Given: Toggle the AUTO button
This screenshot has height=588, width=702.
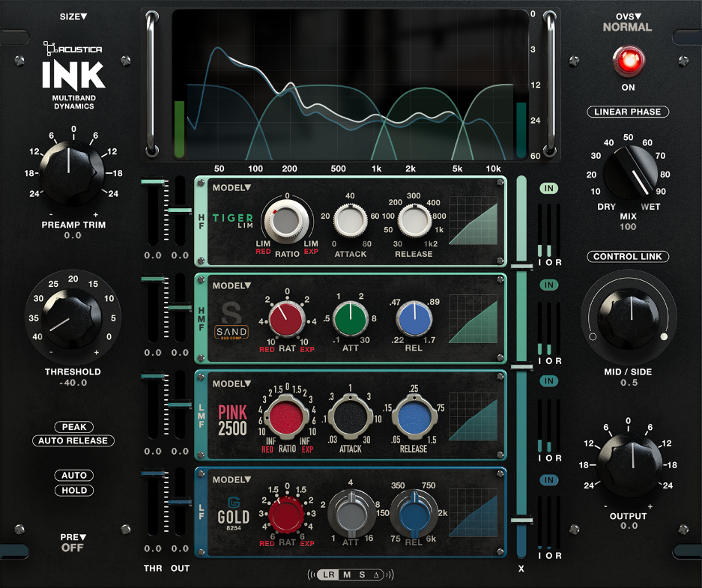Looking at the screenshot, I should click(74, 475).
